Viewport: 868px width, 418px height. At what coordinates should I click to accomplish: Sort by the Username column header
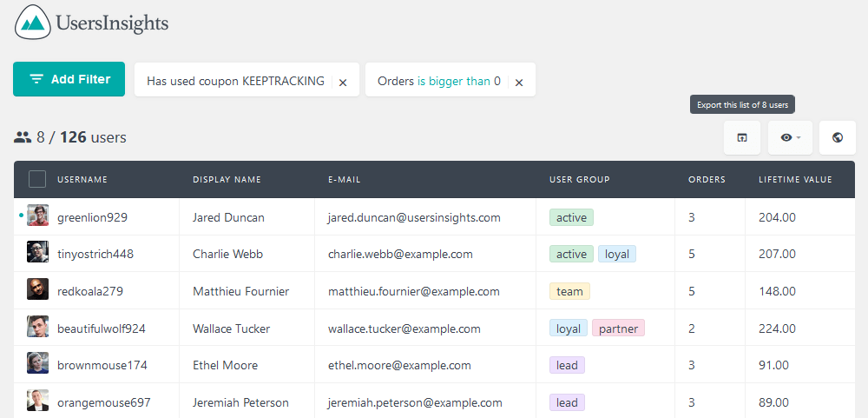[x=82, y=180]
